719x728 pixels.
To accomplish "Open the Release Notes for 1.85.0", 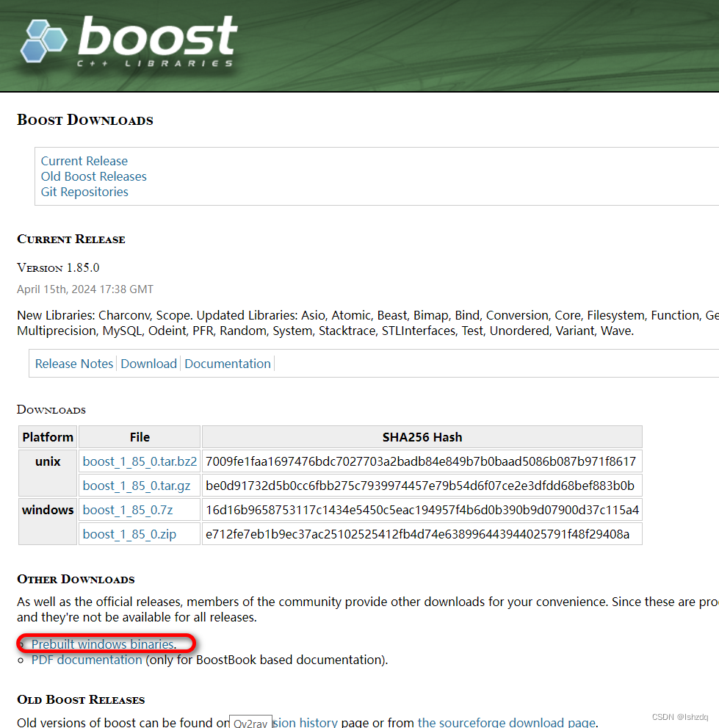I will click(73, 364).
